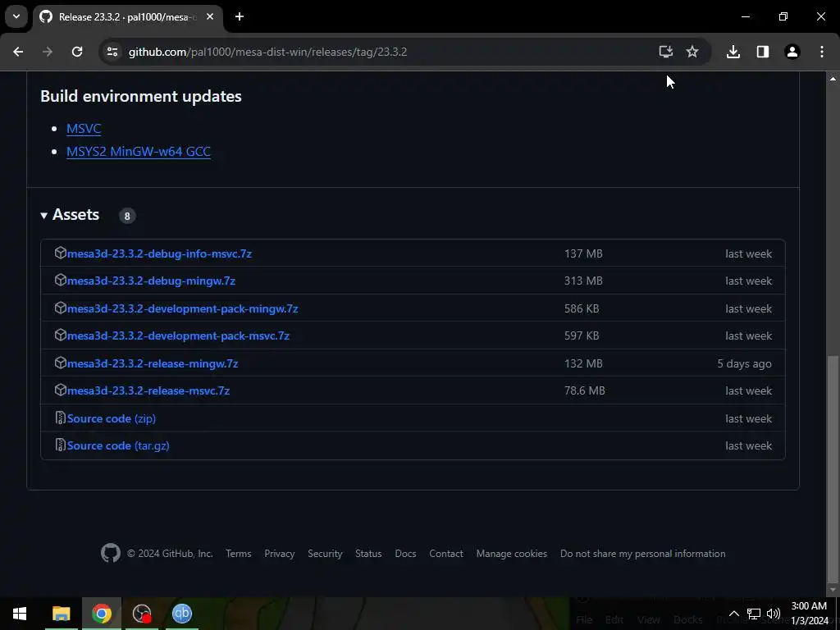840x630 pixels.
Task: Click package icon beside development-pack-mingw.7z
Action: 61,308
